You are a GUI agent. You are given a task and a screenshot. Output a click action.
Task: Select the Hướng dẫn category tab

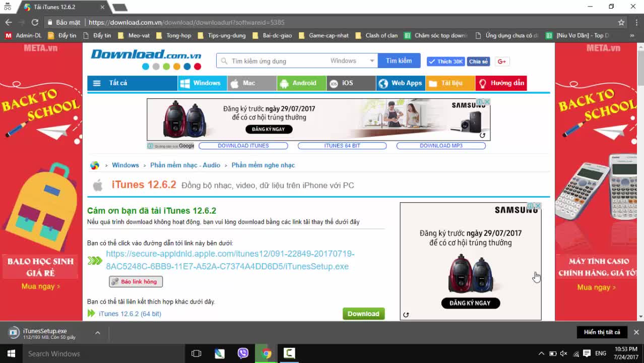(x=501, y=83)
